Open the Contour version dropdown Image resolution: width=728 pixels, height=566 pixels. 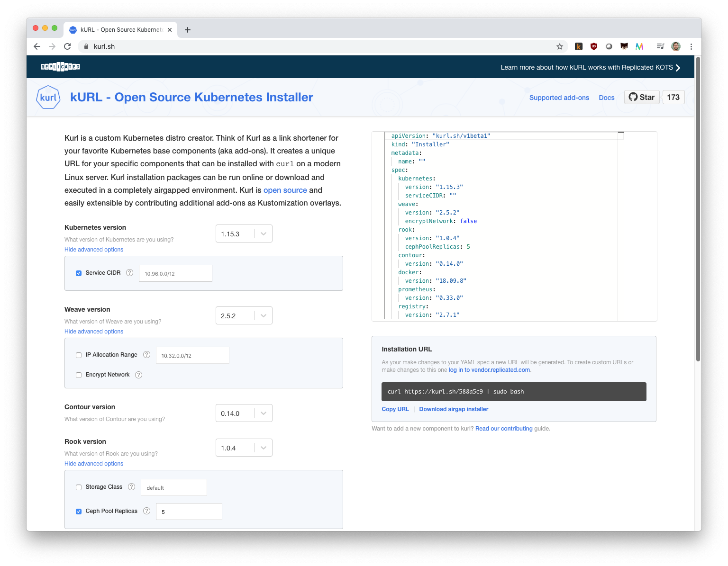[244, 413]
